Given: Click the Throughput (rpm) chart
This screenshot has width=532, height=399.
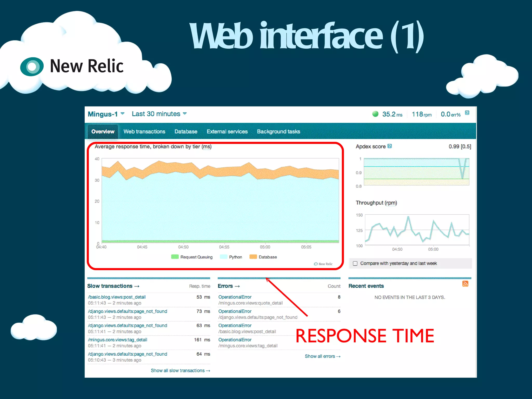Looking at the screenshot, I should [417, 230].
